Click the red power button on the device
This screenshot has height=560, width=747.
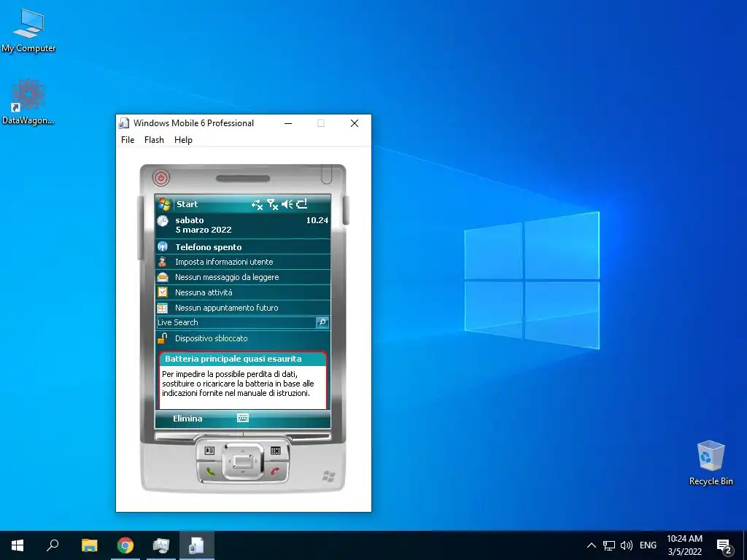(161, 178)
